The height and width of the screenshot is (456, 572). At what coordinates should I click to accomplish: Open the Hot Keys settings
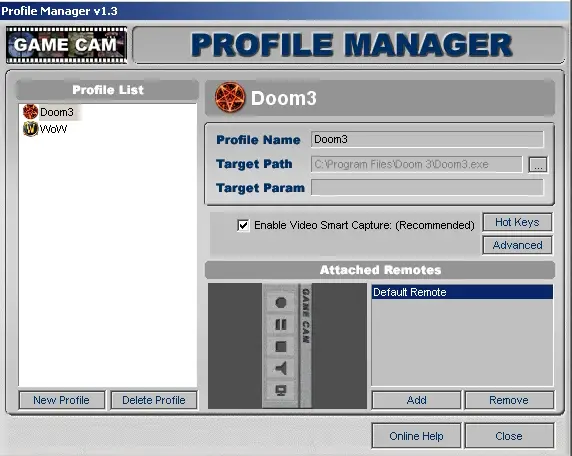pyautogui.click(x=517, y=222)
